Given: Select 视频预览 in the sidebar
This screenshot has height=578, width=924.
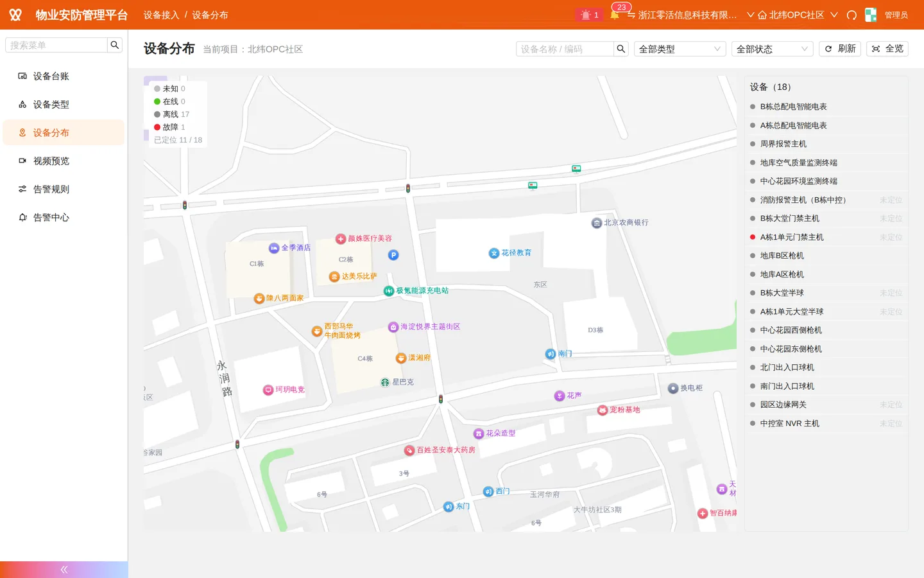Looking at the screenshot, I should pyautogui.click(x=64, y=161).
